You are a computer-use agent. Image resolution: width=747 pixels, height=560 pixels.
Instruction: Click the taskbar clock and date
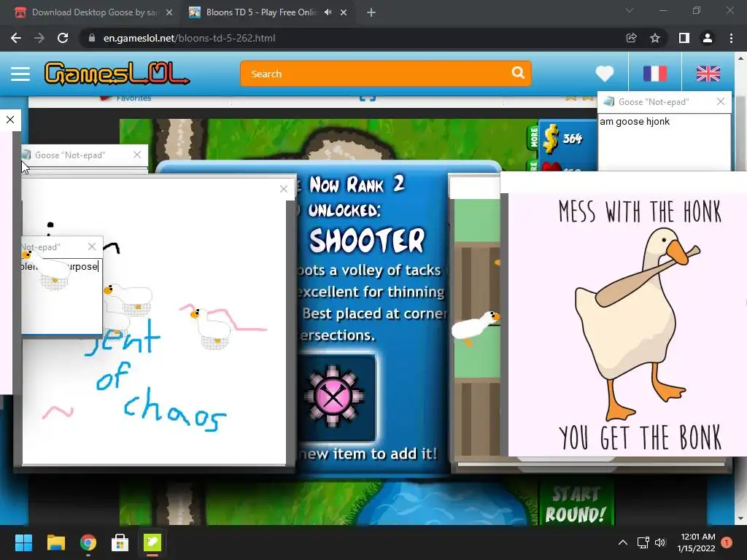696,542
